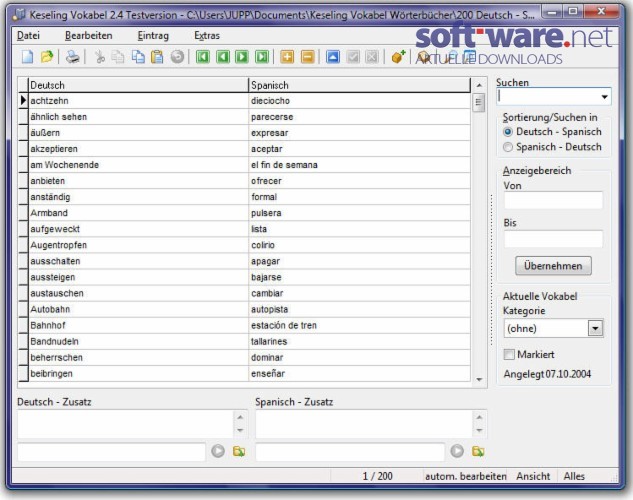Viewport: 633px width, 500px height.
Task: Go to previous entry with green arrow
Action: click(222, 56)
